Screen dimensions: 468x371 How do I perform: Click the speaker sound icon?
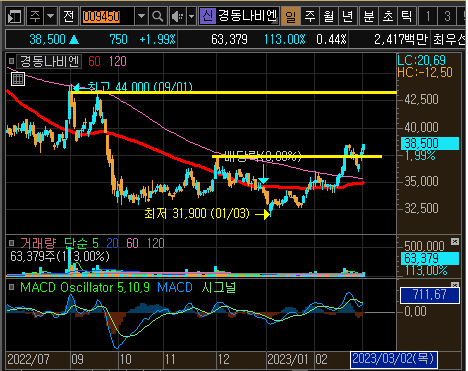pyautogui.click(x=177, y=16)
